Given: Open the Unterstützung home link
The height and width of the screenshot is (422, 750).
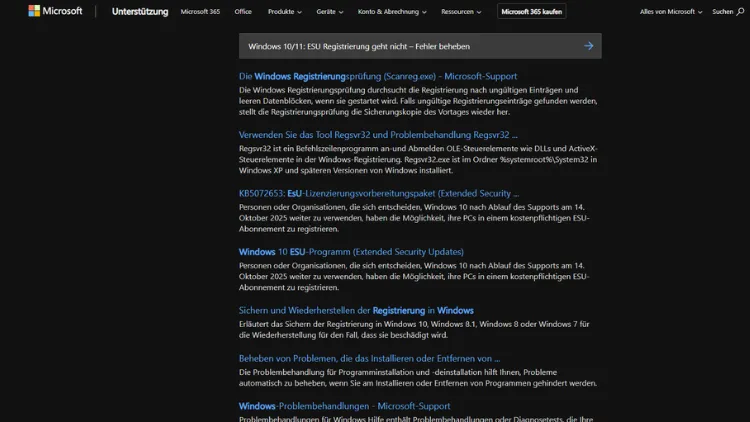Looking at the screenshot, I should (140, 11).
